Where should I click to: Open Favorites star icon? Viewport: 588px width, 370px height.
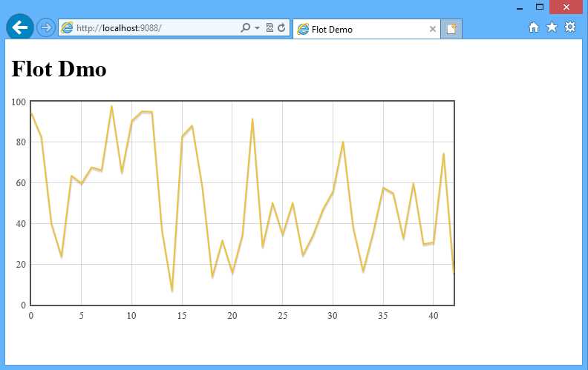click(x=552, y=27)
